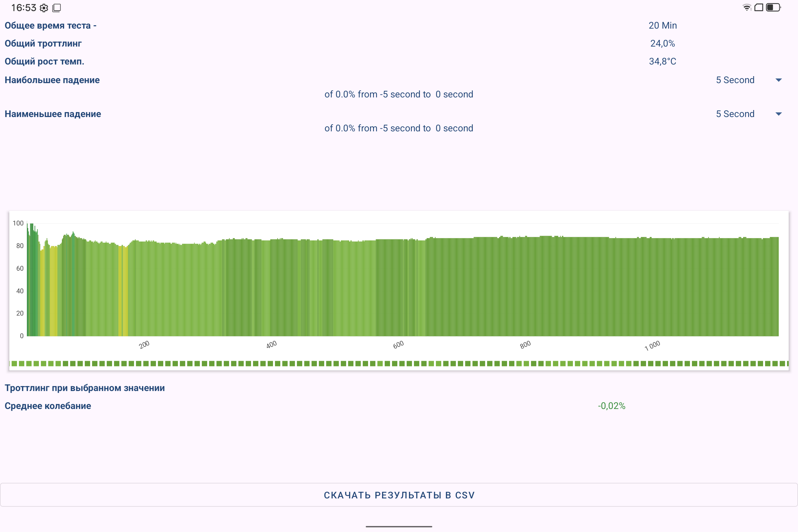
Task: Tap the 20 Min total test time value
Action: [662, 26]
